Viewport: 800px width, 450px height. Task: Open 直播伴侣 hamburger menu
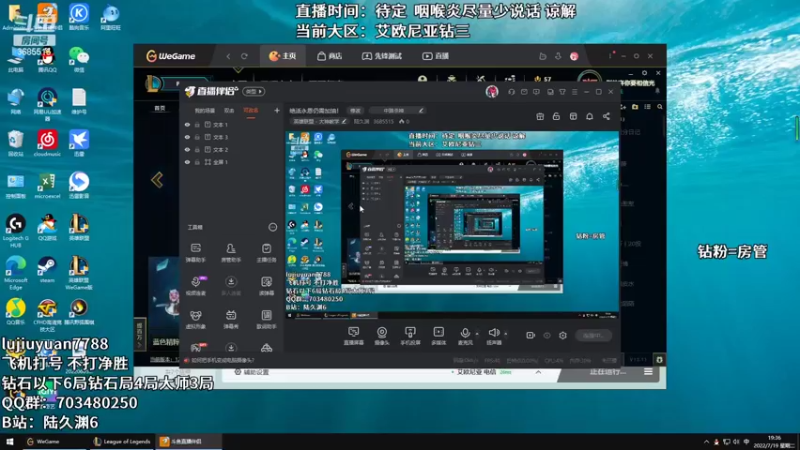(x=574, y=92)
